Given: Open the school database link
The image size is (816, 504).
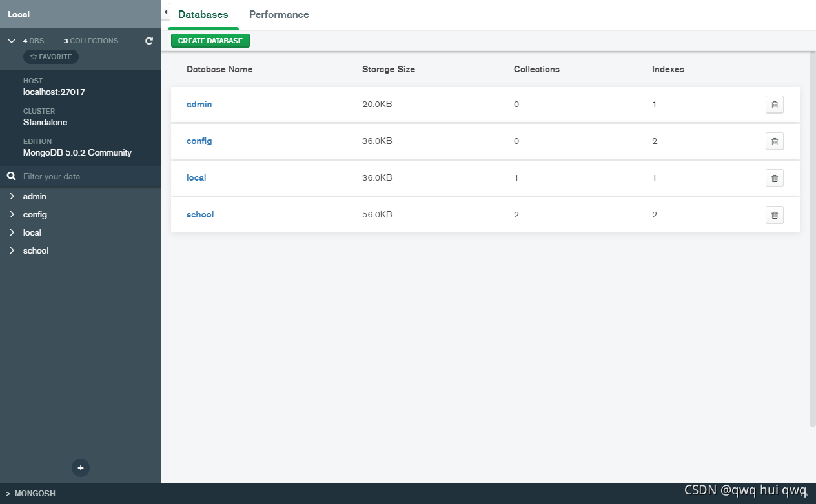Looking at the screenshot, I should pyautogui.click(x=200, y=214).
